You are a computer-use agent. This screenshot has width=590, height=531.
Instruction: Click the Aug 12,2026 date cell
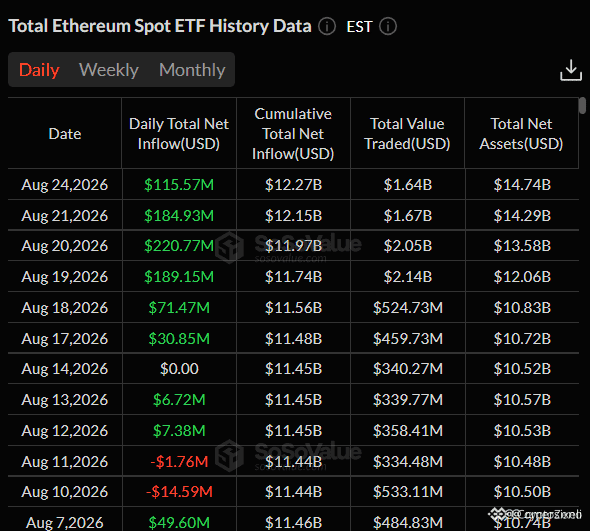click(65, 431)
